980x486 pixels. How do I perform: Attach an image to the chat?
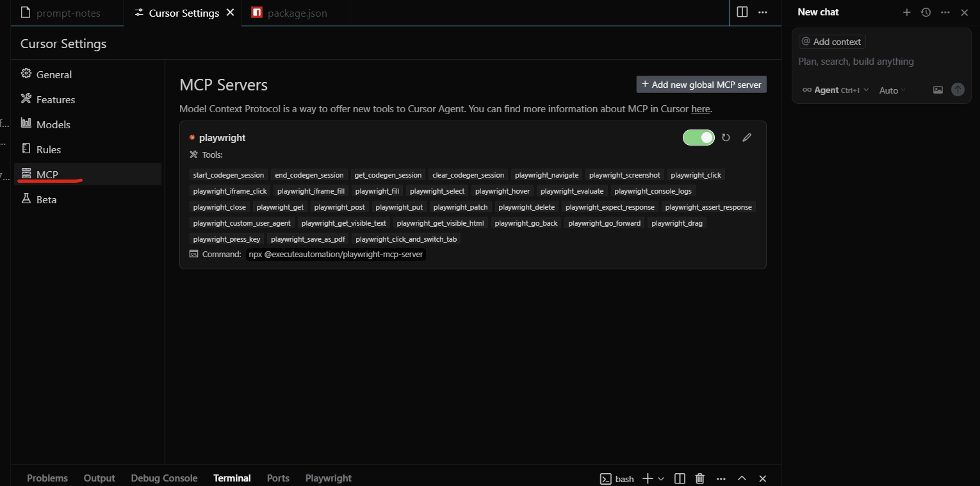[938, 90]
